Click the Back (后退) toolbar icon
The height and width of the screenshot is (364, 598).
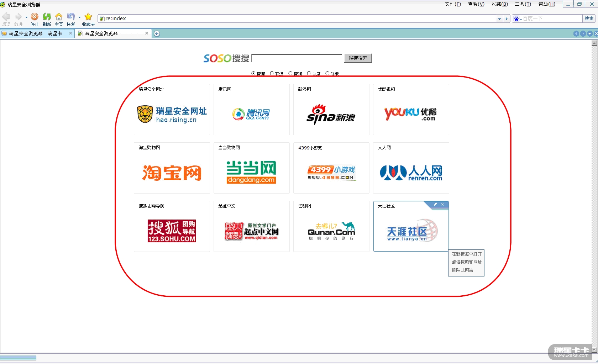click(6, 16)
